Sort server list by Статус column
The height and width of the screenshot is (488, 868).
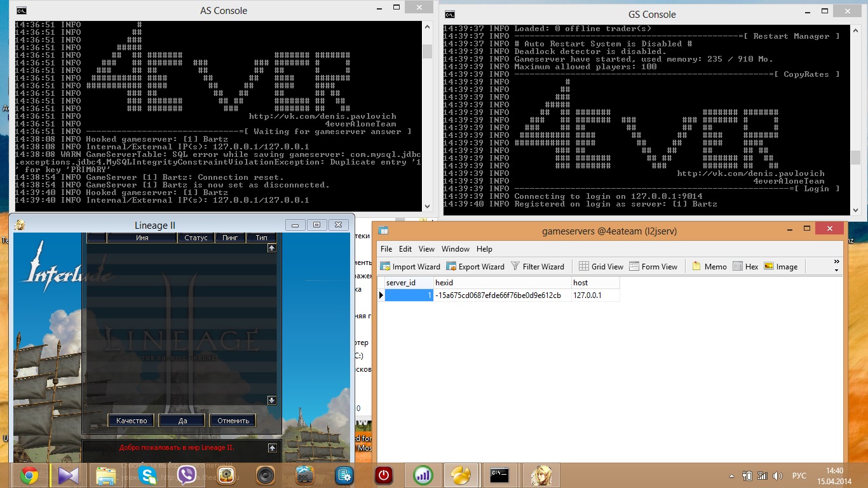196,238
